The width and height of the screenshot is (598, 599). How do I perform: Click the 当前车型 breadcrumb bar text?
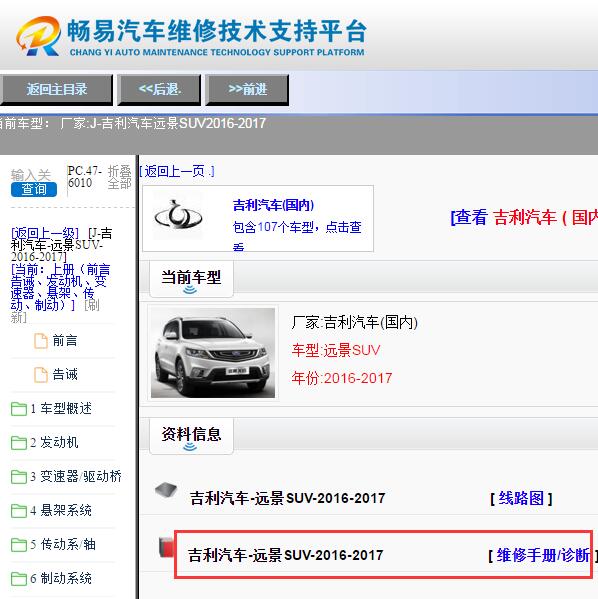point(133,123)
